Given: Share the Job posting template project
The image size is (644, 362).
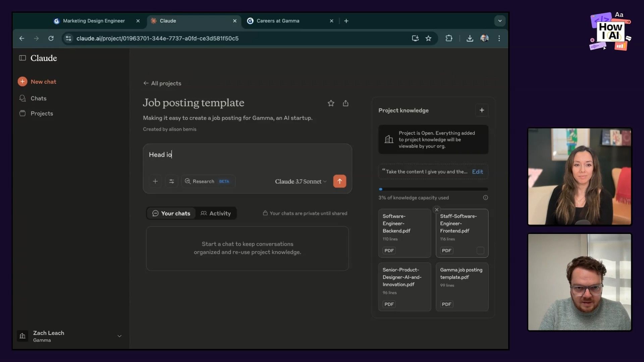Looking at the screenshot, I should coord(345,103).
